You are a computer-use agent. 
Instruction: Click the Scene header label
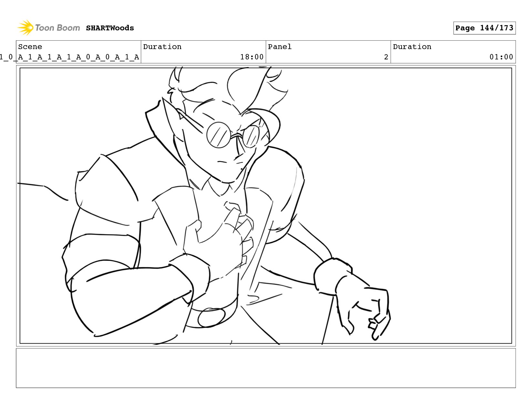point(30,47)
